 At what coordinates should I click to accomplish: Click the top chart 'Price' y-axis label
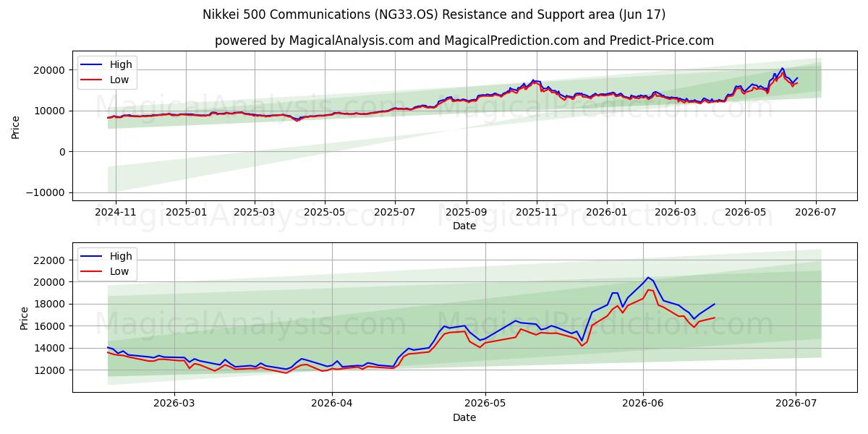pyautogui.click(x=16, y=125)
